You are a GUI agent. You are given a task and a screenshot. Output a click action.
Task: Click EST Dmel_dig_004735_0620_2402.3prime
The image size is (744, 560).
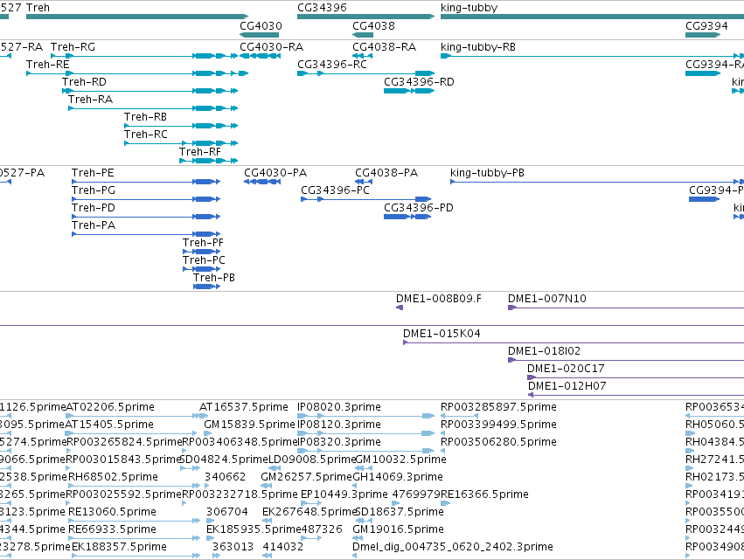[x=354, y=556]
